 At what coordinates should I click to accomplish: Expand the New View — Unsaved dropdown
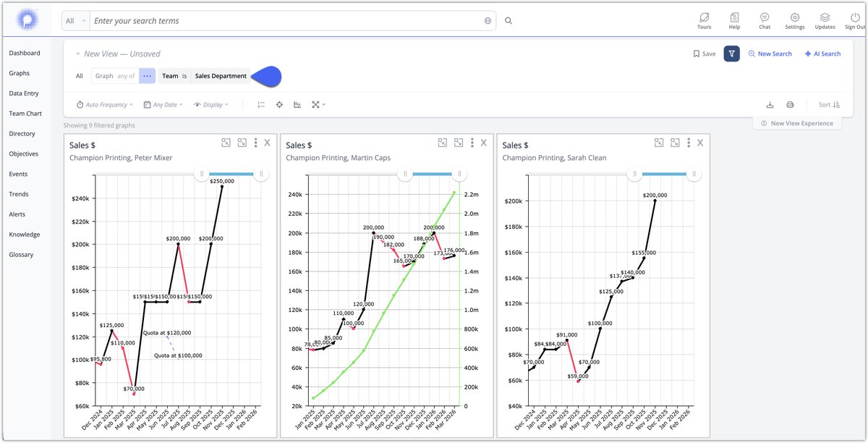(119, 54)
